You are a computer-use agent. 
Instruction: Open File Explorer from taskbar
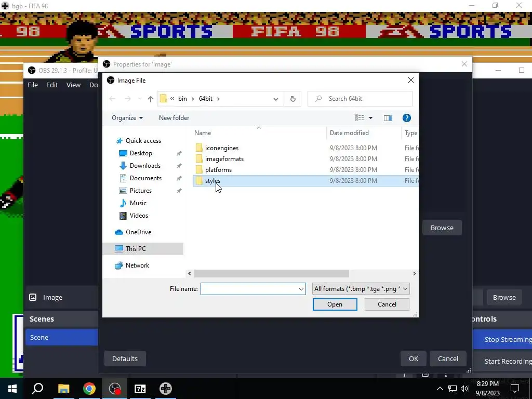[x=63, y=389]
